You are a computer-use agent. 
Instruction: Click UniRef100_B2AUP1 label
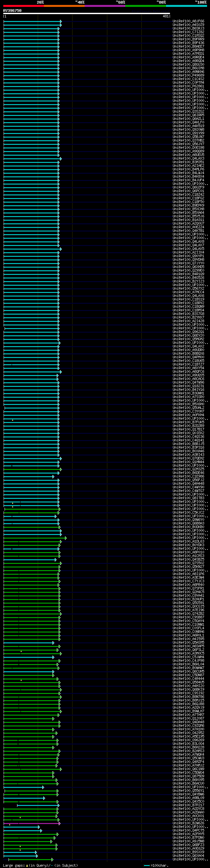tap(188, 599)
